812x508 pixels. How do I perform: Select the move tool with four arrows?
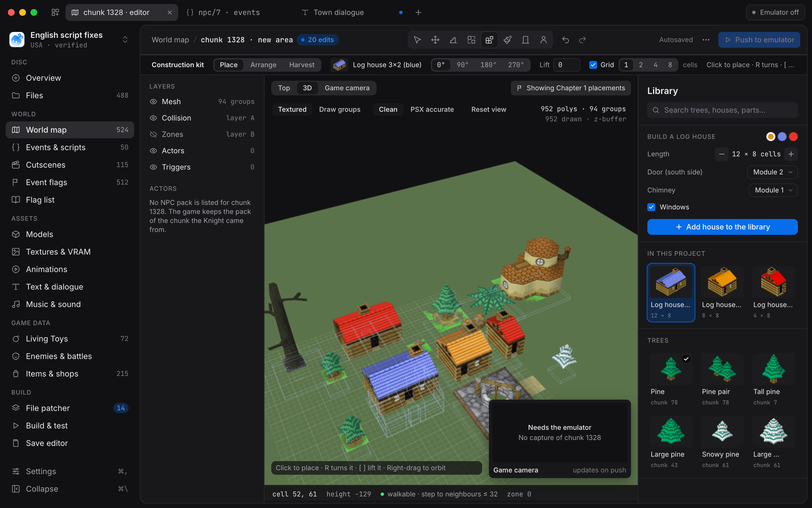pyautogui.click(x=435, y=40)
